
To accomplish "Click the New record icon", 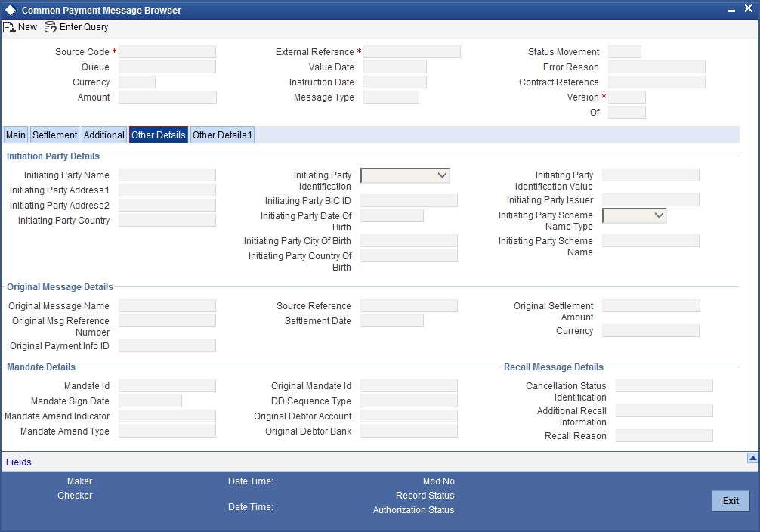I will 9,27.
